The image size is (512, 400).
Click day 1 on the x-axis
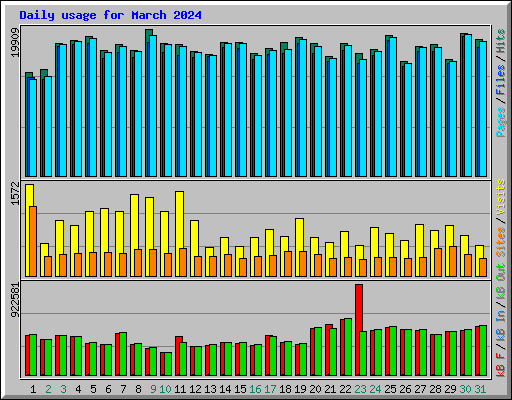33,389
